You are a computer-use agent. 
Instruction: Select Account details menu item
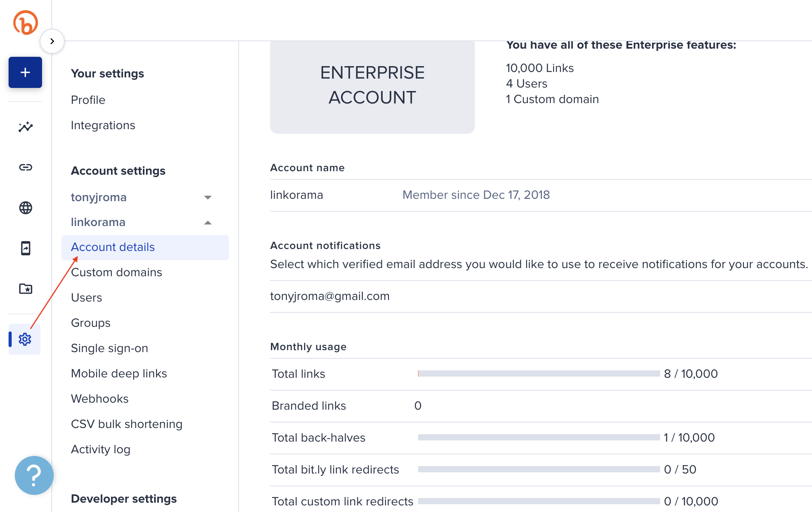pyautogui.click(x=145, y=247)
